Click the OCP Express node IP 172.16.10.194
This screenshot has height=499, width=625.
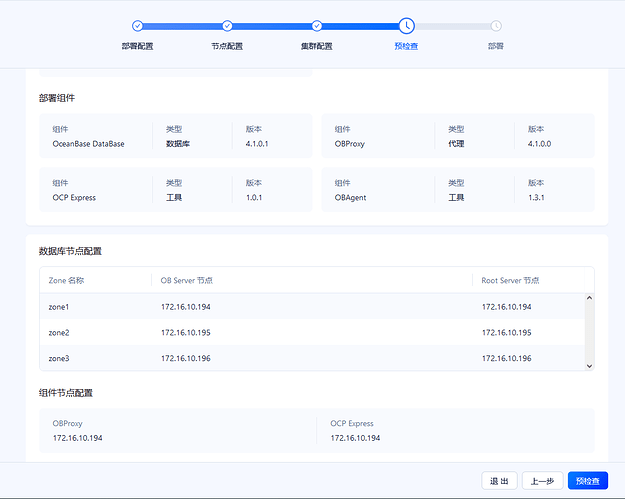[x=355, y=438]
